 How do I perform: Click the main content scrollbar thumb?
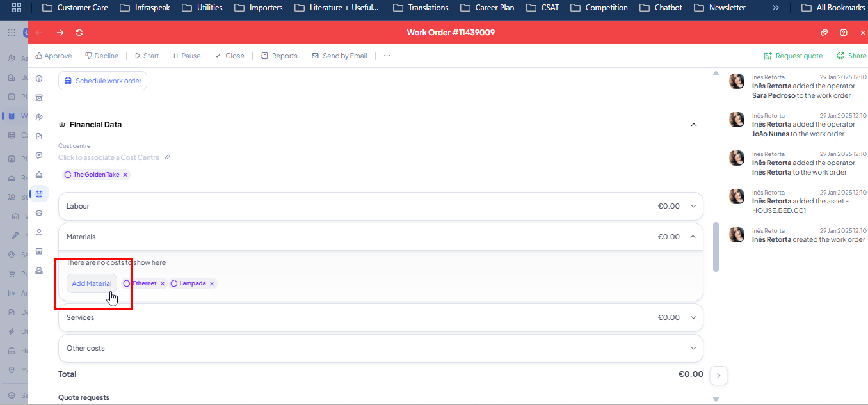point(716,247)
